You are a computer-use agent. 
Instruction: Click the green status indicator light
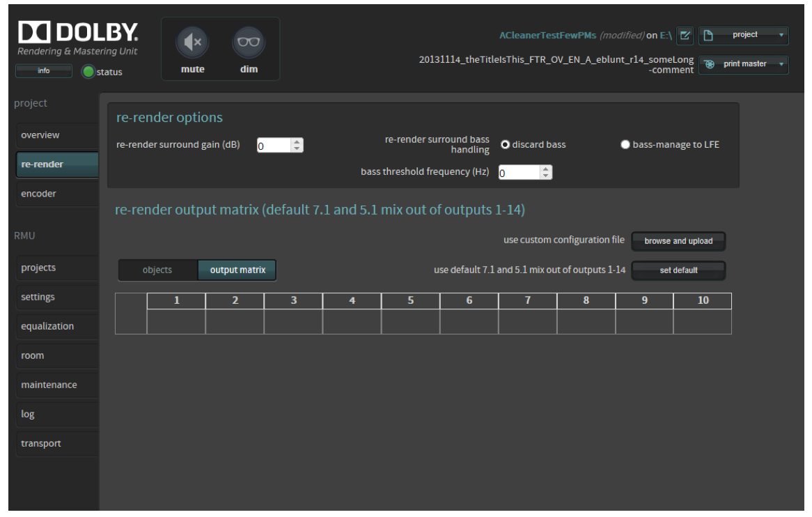point(88,72)
